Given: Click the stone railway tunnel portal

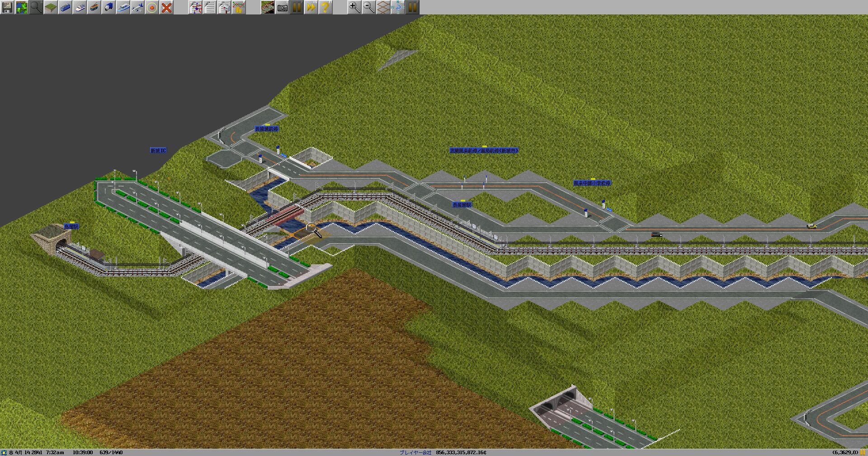Looking at the screenshot, I should click(x=51, y=240).
